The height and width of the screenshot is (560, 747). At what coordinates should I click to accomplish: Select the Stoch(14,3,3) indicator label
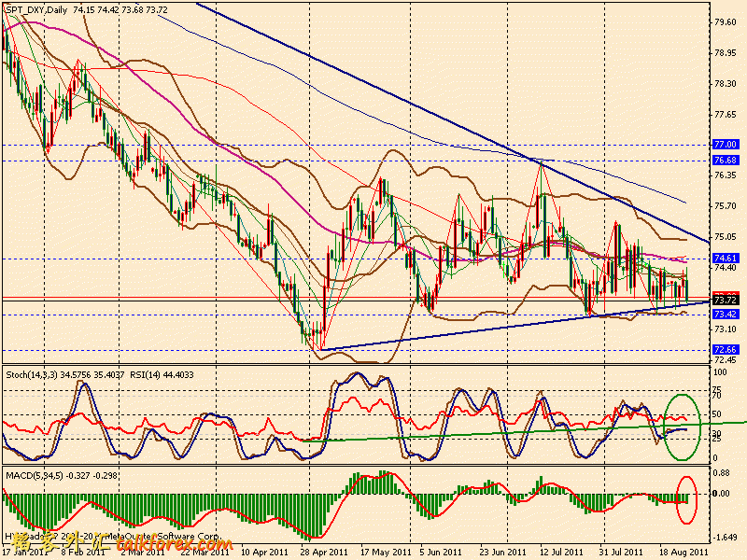(30, 373)
